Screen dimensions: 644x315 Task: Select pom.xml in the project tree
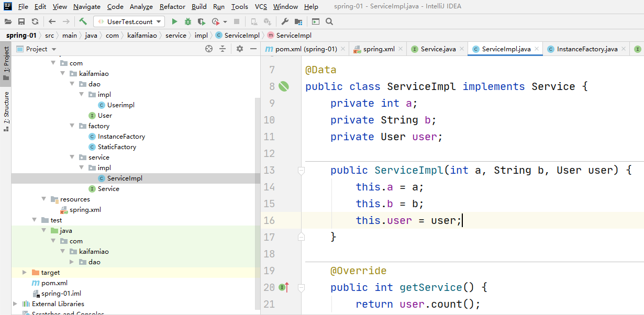tap(54, 283)
